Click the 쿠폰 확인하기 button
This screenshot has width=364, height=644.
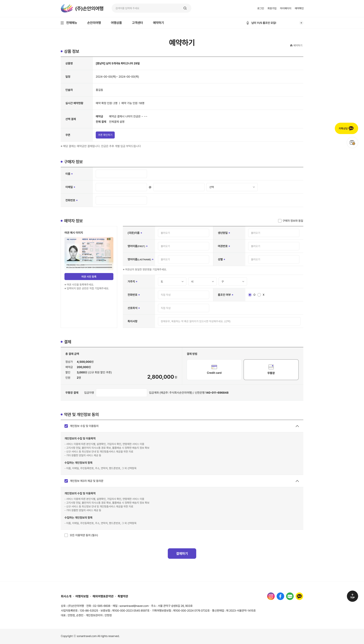click(x=105, y=135)
